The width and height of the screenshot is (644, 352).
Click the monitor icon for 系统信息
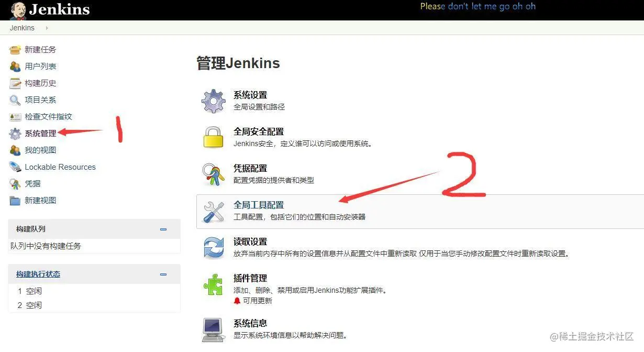pyautogui.click(x=214, y=330)
